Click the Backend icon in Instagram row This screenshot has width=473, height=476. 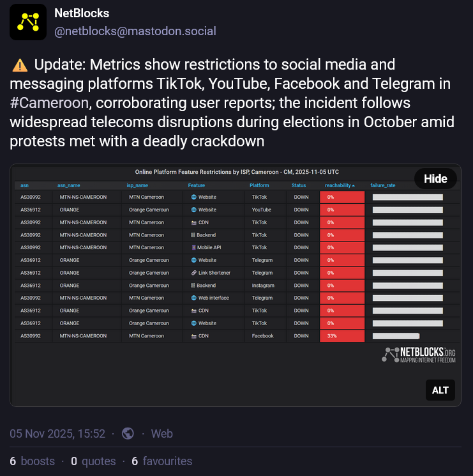point(193,286)
